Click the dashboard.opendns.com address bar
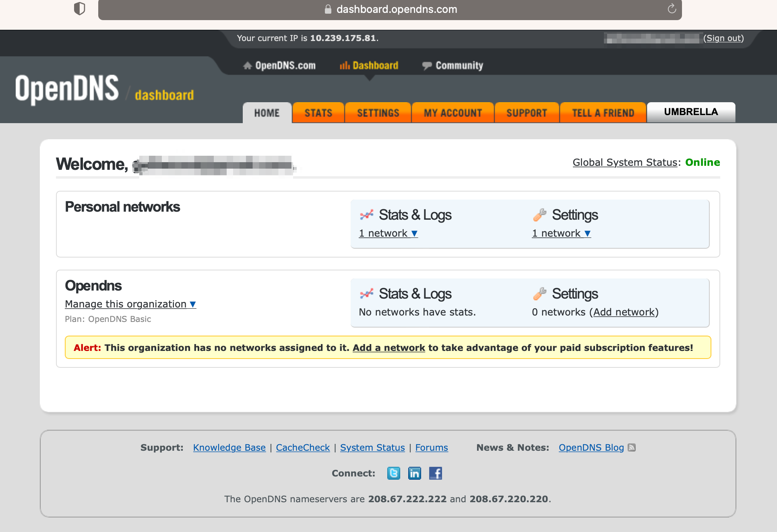 tap(390, 9)
